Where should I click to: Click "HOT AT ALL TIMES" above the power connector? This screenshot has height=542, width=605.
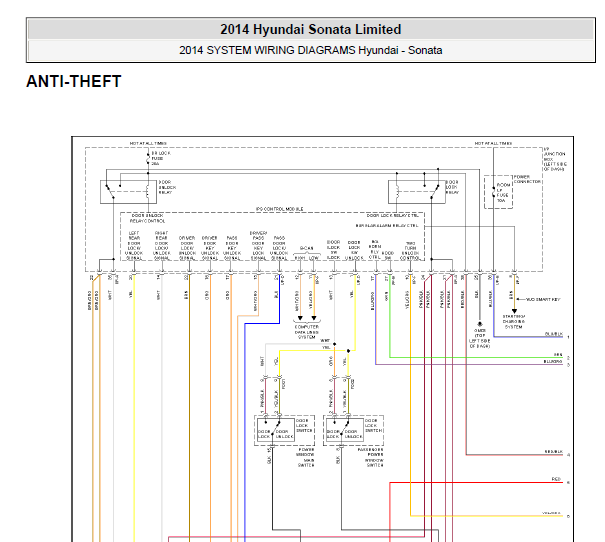tap(493, 144)
